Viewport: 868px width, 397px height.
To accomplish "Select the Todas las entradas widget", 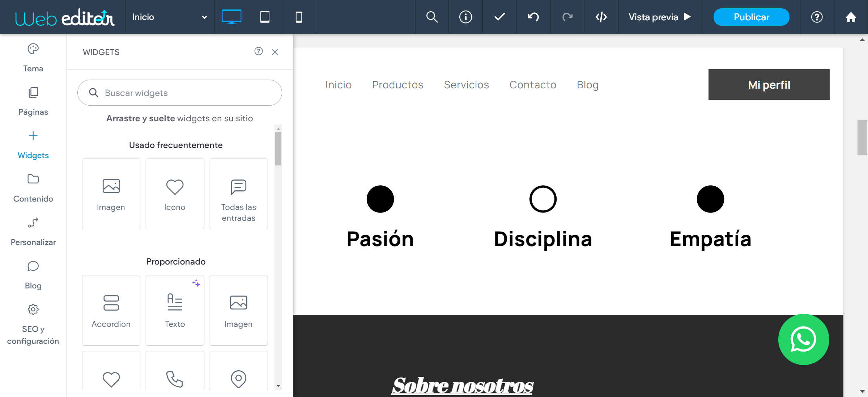I will click(239, 194).
